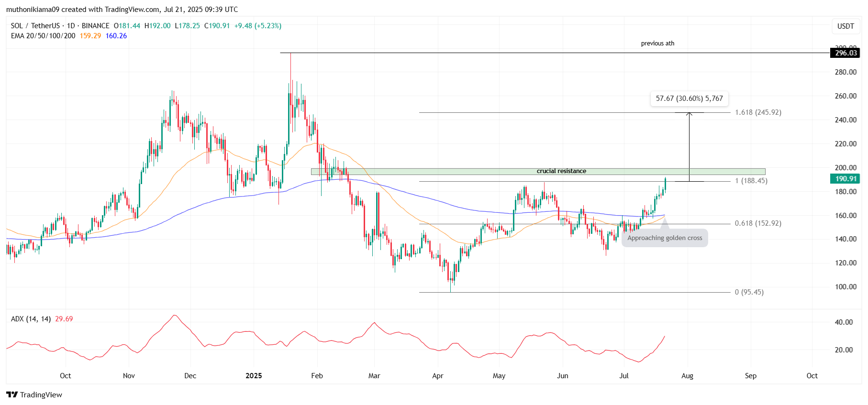Click the 57.67 (30.60%) price range label
Viewport: 868px width, 405px height.
tap(689, 99)
